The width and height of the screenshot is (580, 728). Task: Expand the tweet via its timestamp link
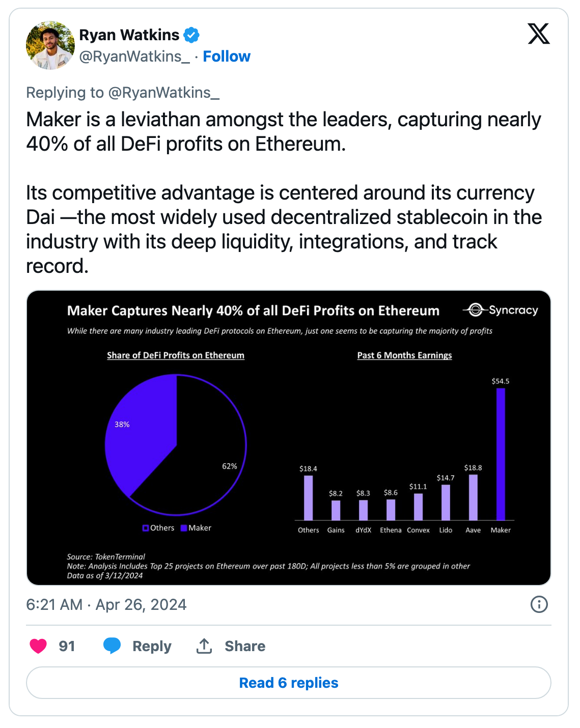point(106,604)
